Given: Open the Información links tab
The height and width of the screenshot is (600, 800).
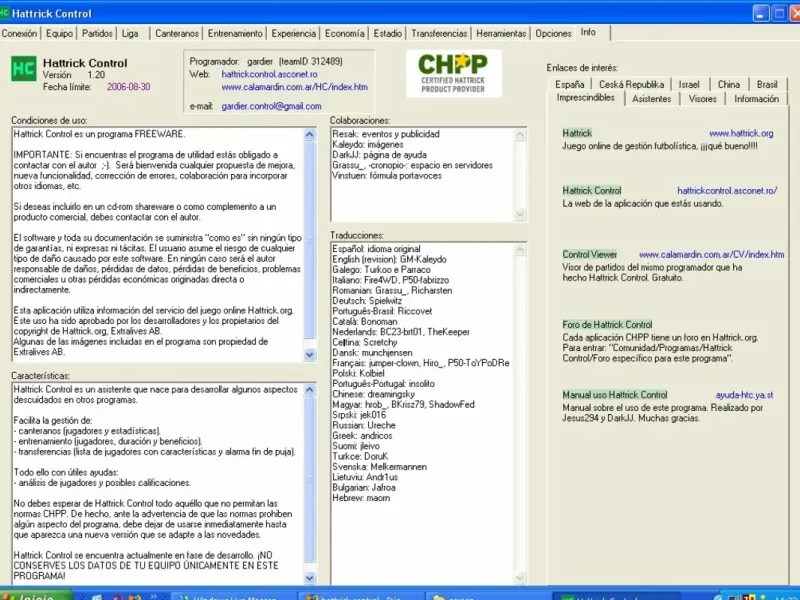Looking at the screenshot, I should [x=757, y=99].
